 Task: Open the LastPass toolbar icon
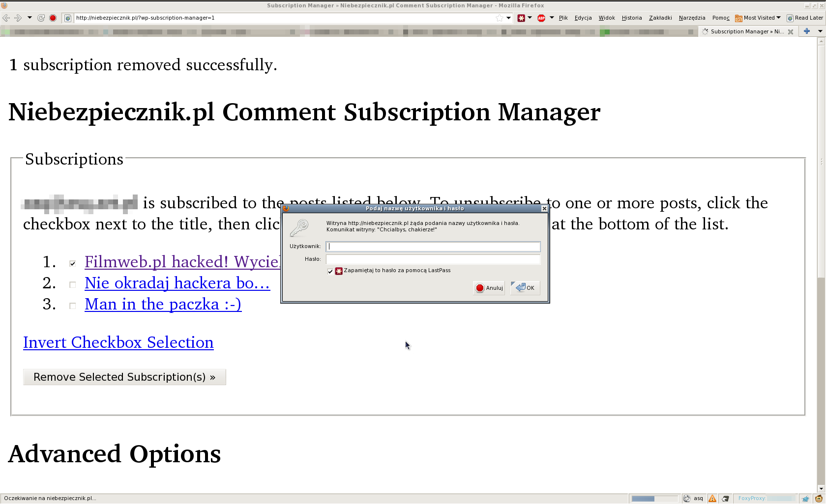(x=521, y=18)
